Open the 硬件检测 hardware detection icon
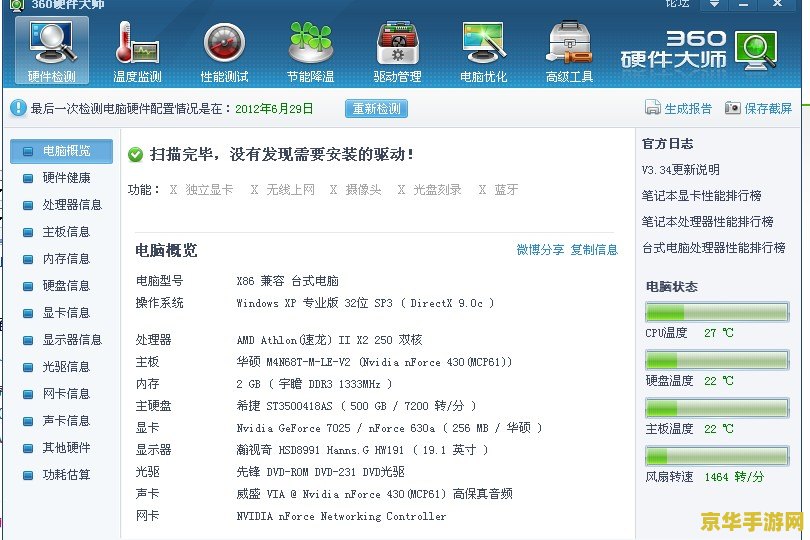 (x=52, y=50)
